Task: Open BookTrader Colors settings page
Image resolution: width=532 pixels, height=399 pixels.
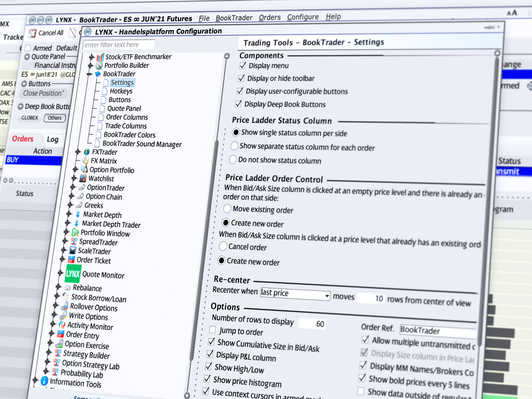Action: point(130,135)
